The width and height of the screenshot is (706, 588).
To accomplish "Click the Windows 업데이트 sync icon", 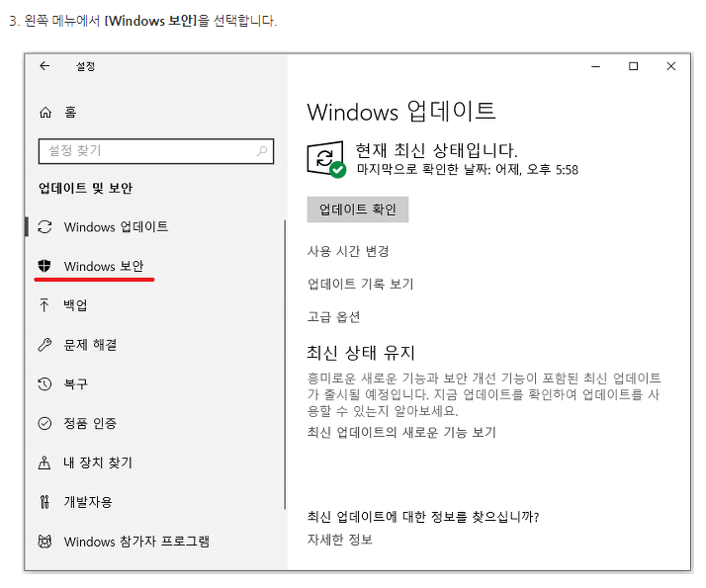I will (44, 227).
